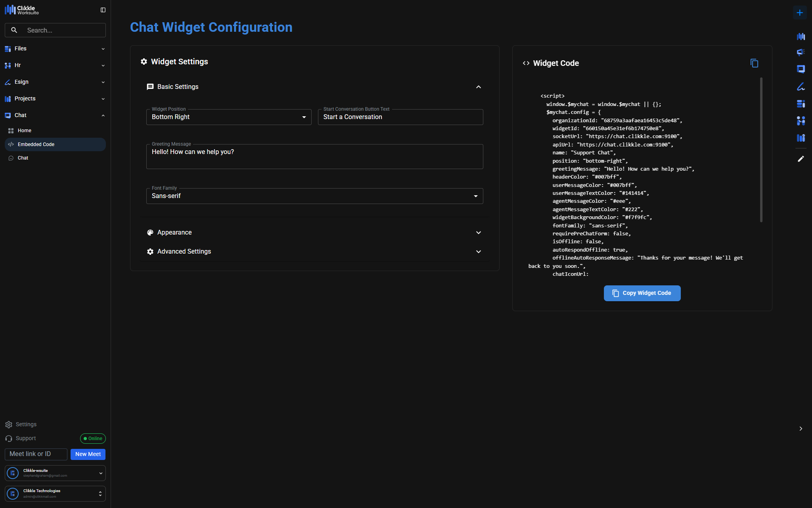Open the signature Esign icon in right rail
Image resolution: width=812 pixels, height=508 pixels.
(x=801, y=87)
